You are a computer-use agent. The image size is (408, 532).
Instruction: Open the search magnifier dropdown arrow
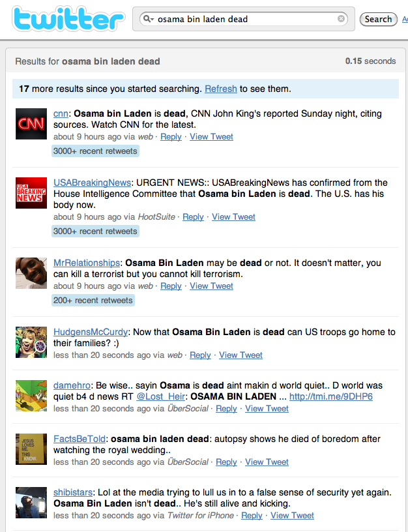coord(148,19)
